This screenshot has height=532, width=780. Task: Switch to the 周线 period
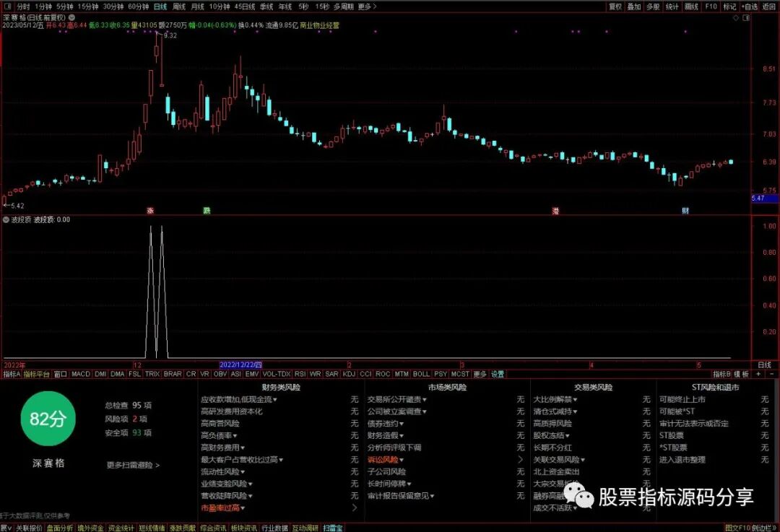pos(179,6)
